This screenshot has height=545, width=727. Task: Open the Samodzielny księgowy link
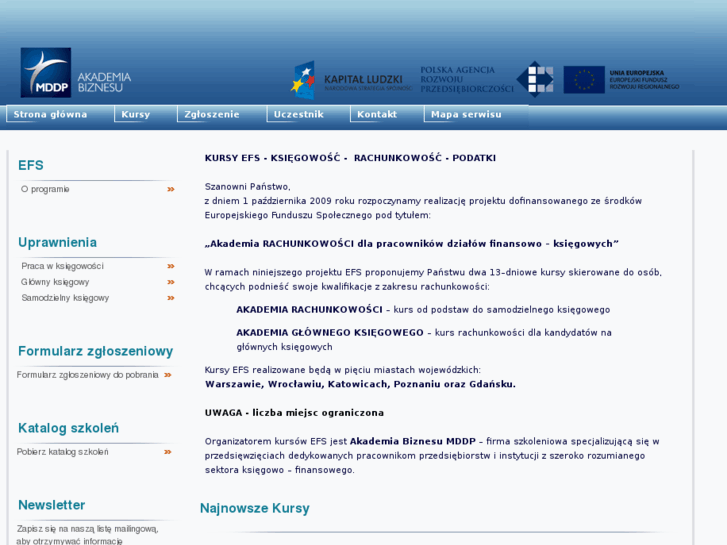pyautogui.click(x=65, y=298)
